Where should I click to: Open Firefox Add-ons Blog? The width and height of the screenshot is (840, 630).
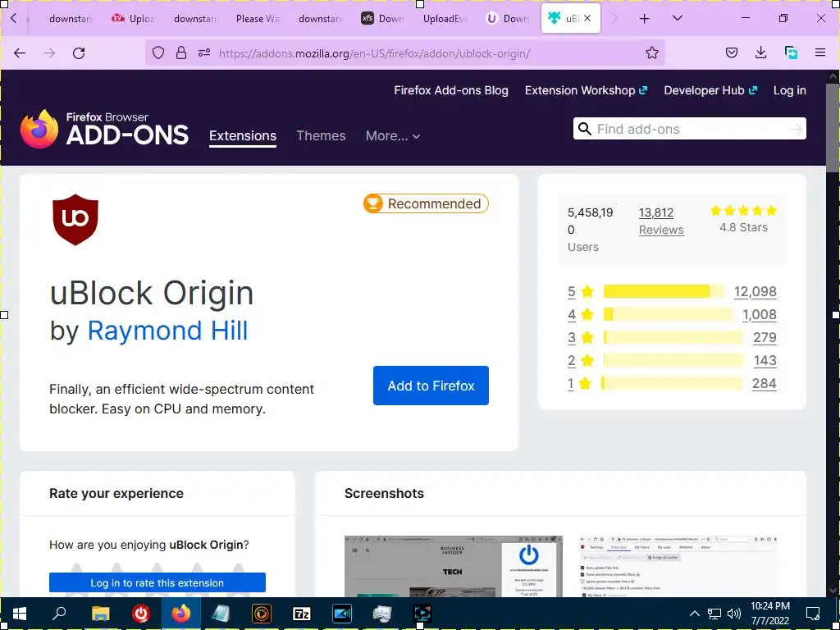coord(451,90)
